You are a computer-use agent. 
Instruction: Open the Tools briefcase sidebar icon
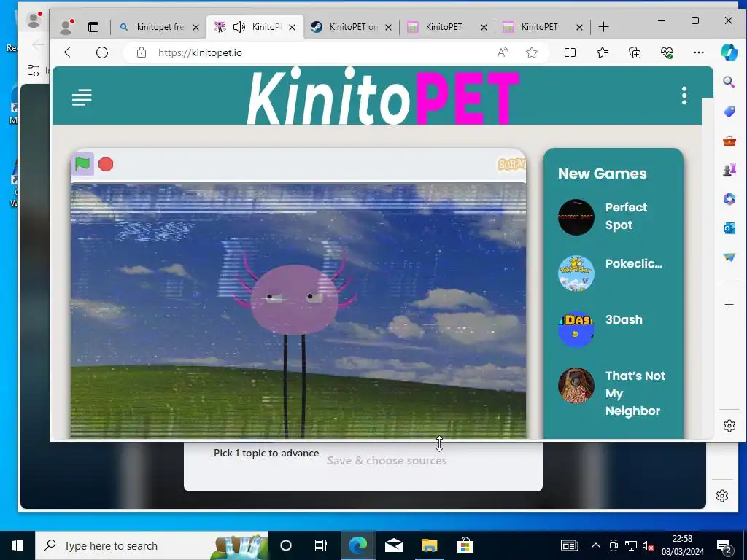point(729,141)
